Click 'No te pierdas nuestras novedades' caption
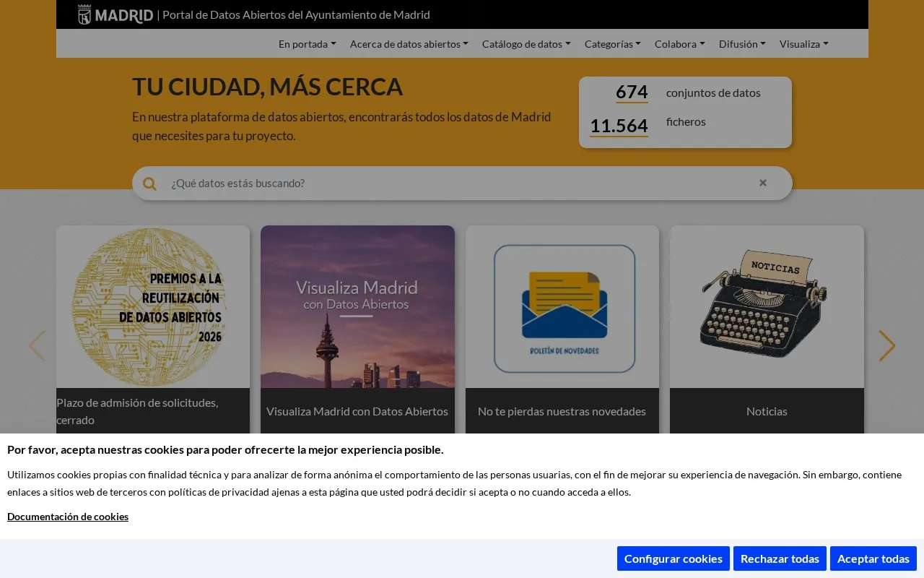The height and width of the screenshot is (578, 924). point(562,411)
